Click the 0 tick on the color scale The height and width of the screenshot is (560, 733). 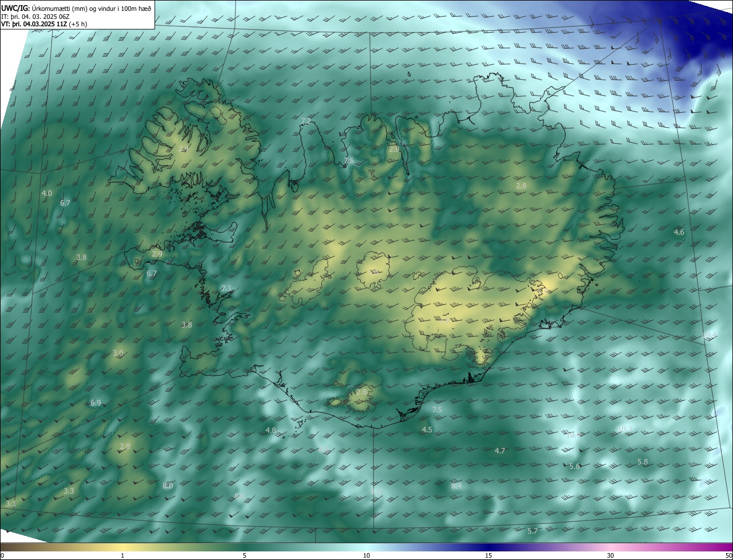tap(2, 555)
